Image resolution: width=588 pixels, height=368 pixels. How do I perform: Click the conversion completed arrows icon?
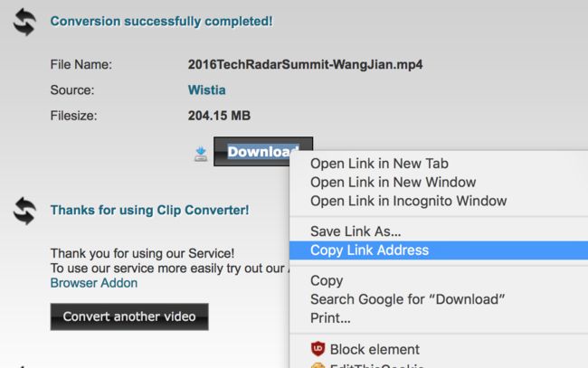[24, 22]
